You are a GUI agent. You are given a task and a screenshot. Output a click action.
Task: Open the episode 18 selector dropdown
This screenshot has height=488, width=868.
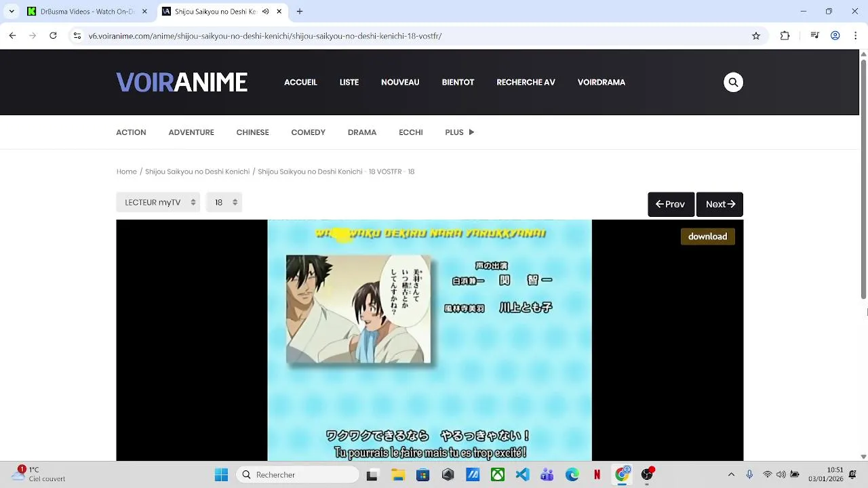(224, 202)
